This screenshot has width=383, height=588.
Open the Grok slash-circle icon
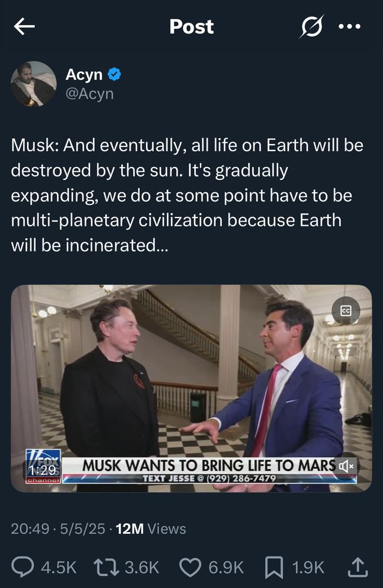click(312, 26)
